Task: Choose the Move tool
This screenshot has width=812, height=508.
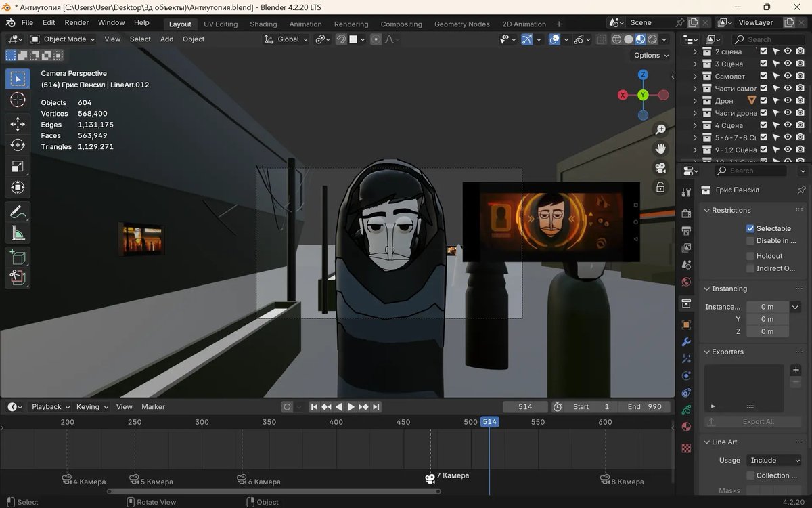Action: (x=18, y=123)
